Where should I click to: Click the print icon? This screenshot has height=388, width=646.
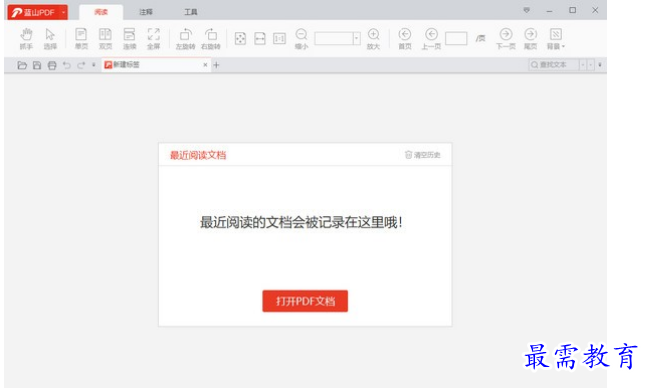tap(52, 65)
